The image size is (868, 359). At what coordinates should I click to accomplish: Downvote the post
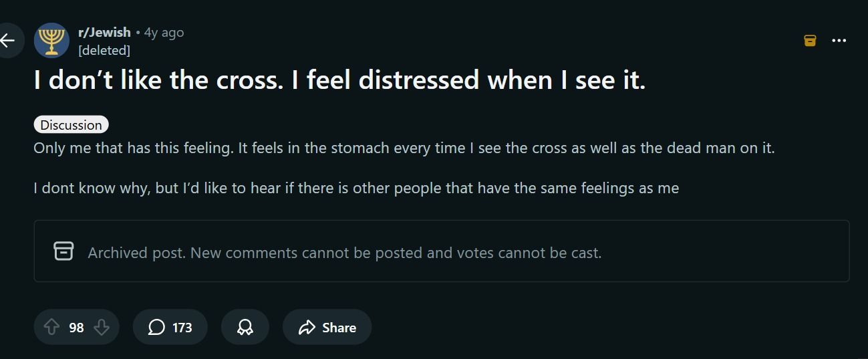pyautogui.click(x=102, y=327)
